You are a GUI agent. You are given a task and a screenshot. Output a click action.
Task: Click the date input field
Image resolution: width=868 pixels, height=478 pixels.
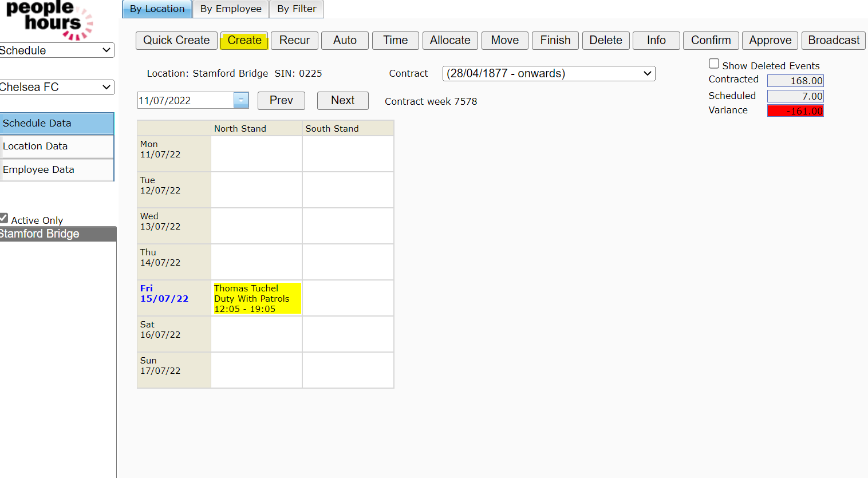pyautogui.click(x=185, y=100)
